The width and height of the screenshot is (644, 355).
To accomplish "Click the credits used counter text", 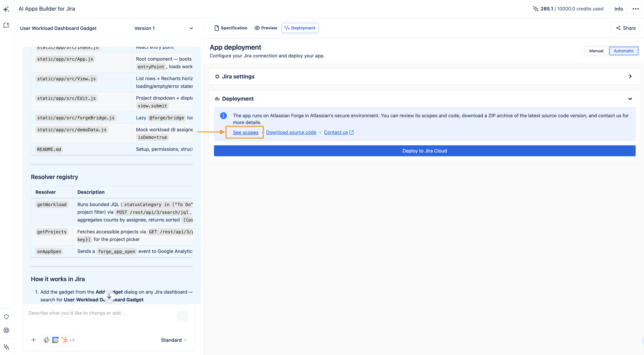I will click(x=572, y=9).
